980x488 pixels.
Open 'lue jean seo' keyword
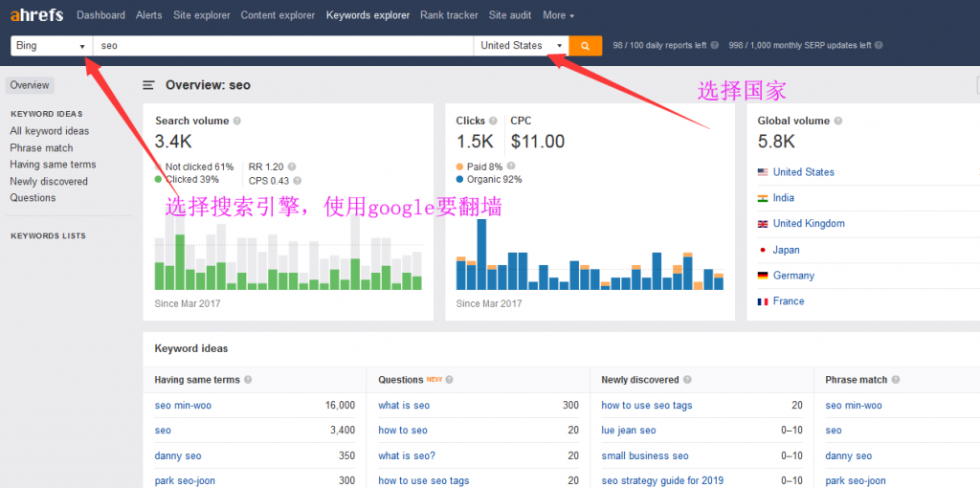point(629,431)
